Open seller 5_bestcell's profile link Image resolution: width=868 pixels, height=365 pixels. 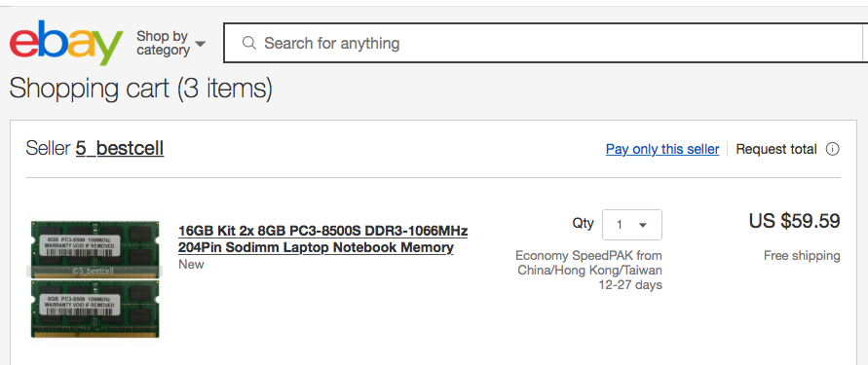(x=120, y=148)
